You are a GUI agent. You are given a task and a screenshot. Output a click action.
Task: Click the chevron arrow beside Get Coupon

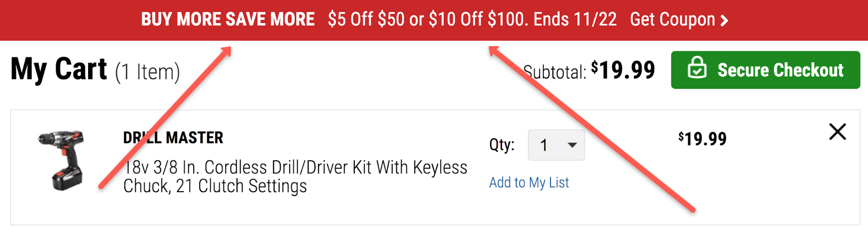coord(724,20)
